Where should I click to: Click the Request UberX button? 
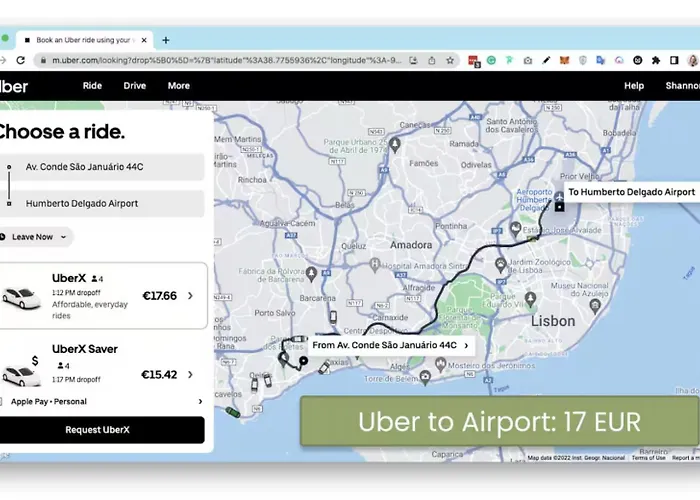pos(102,430)
